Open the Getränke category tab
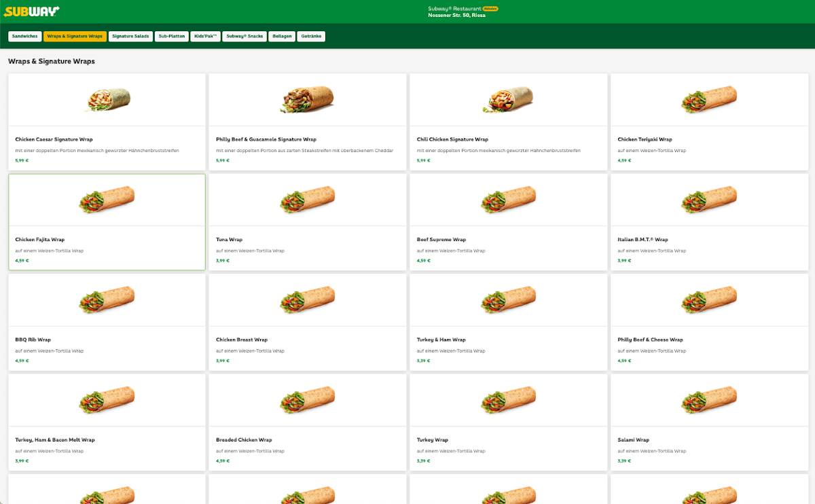 [311, 36]
